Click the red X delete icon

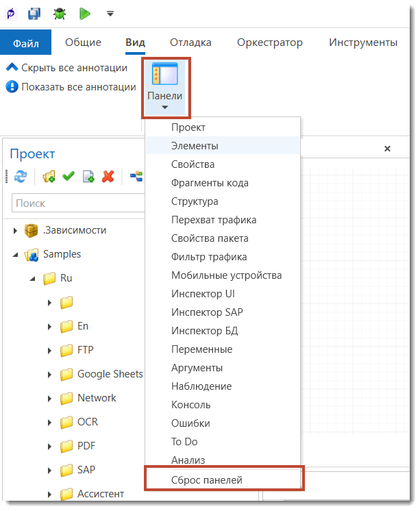click(108, 177)
